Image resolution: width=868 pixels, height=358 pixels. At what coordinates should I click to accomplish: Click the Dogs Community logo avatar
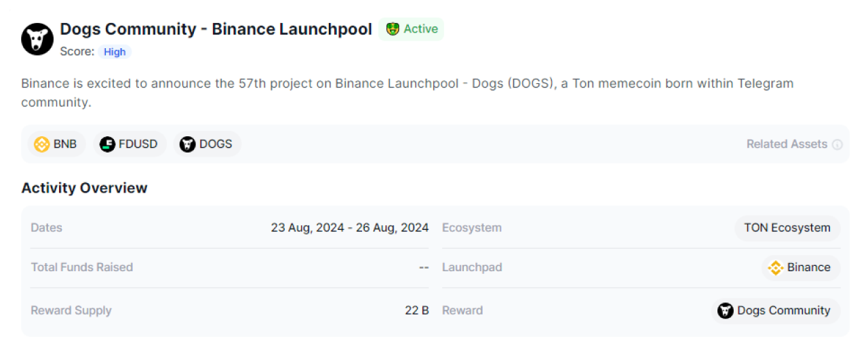click(x=37, y=39)
